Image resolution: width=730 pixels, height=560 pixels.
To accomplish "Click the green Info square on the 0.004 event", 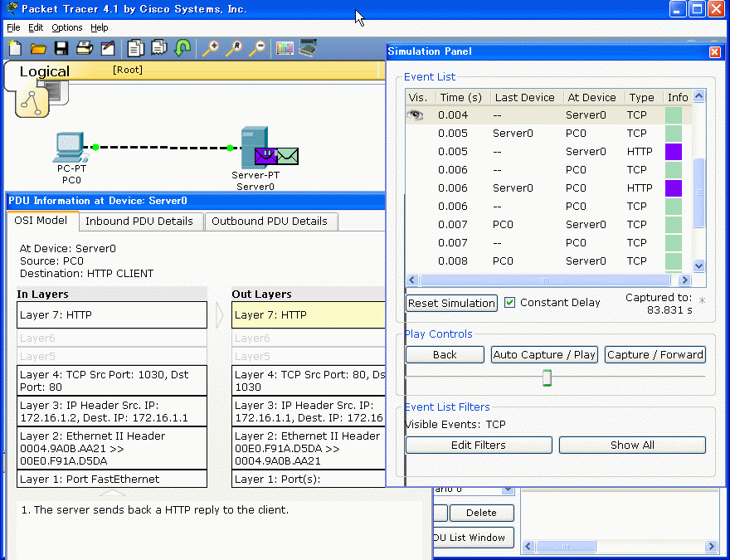I will (674, 115).
